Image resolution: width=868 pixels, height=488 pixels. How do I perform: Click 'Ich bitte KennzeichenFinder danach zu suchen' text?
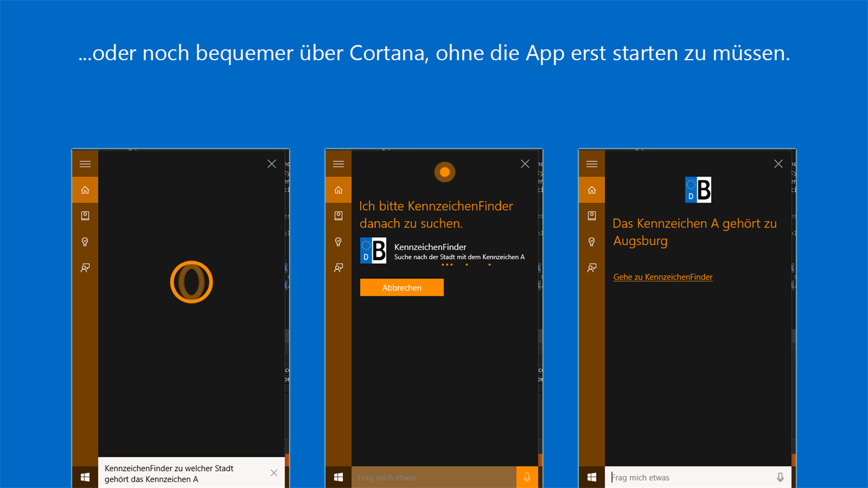436,214
